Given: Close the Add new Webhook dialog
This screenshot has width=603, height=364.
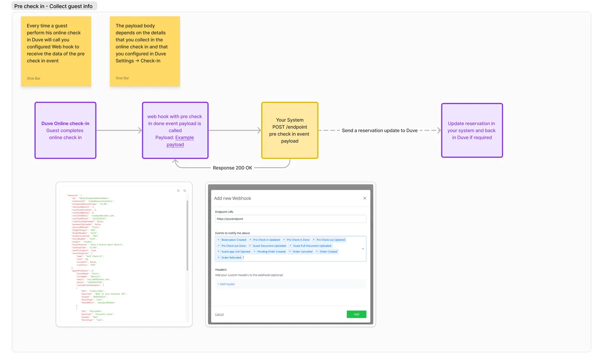Looking at the screenshot, I should point(364,198).
